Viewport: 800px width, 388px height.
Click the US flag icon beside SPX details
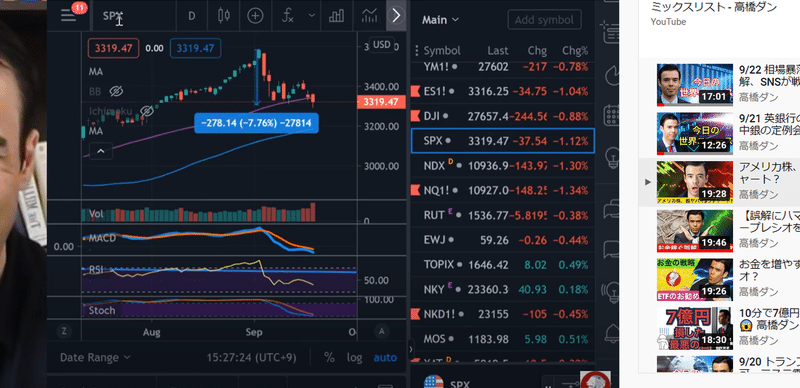(434, 383)
